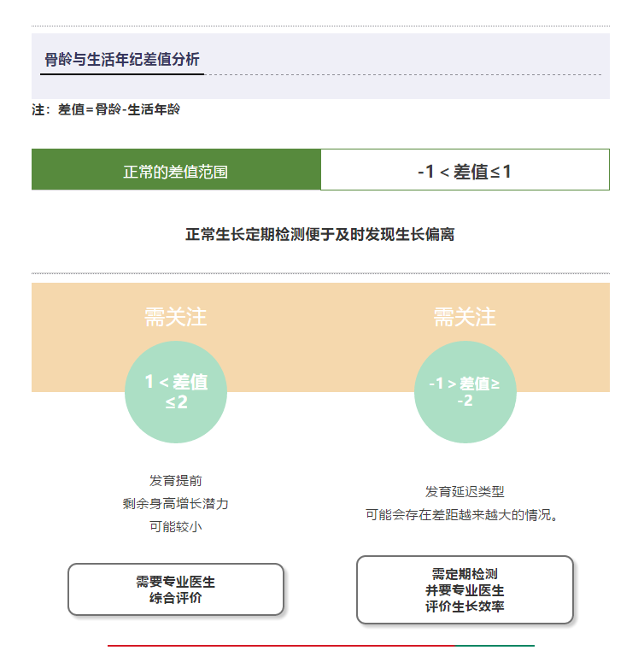Viewport: 644px width, 662px height.
Task: Click the red line at the bottom
Action: point(282,646)
